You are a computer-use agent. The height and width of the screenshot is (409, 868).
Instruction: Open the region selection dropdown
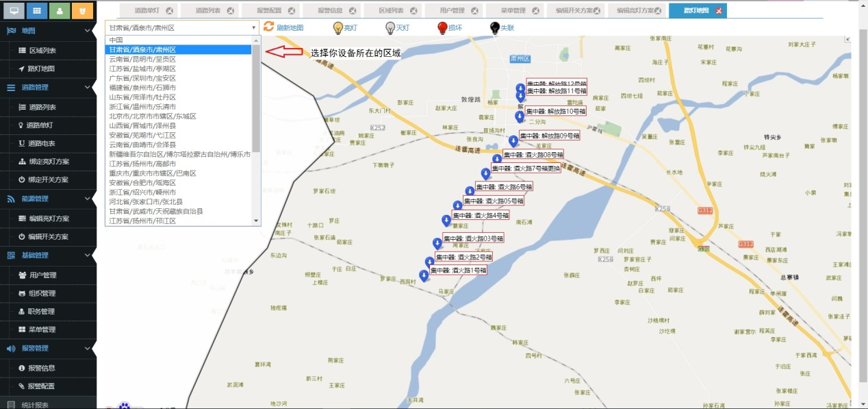pos(181,27)
